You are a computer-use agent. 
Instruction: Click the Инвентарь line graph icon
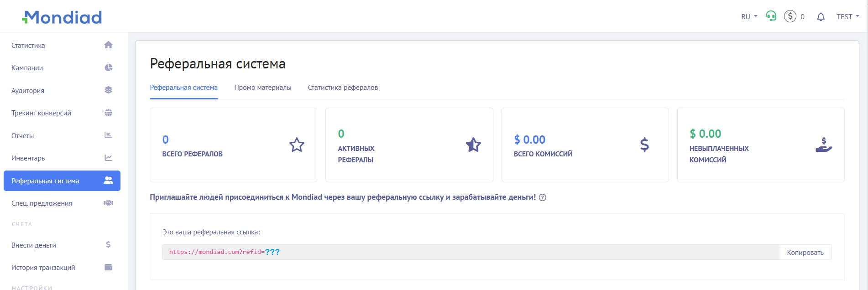pos(108,157)
